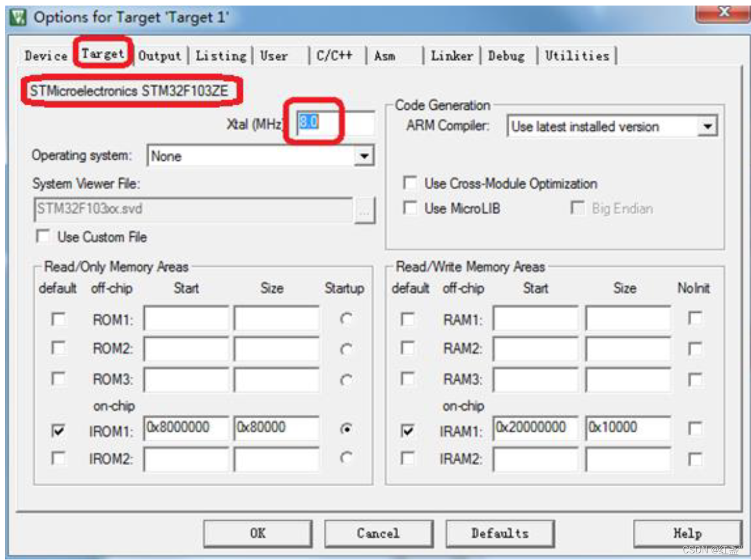
Task: Open the Linker tab
Action: point(452,55)
